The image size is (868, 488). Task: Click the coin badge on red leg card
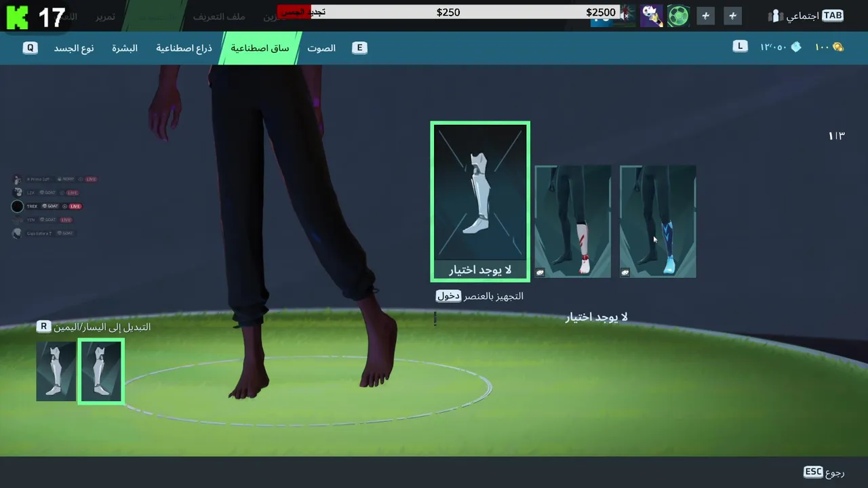pos(540,272)
